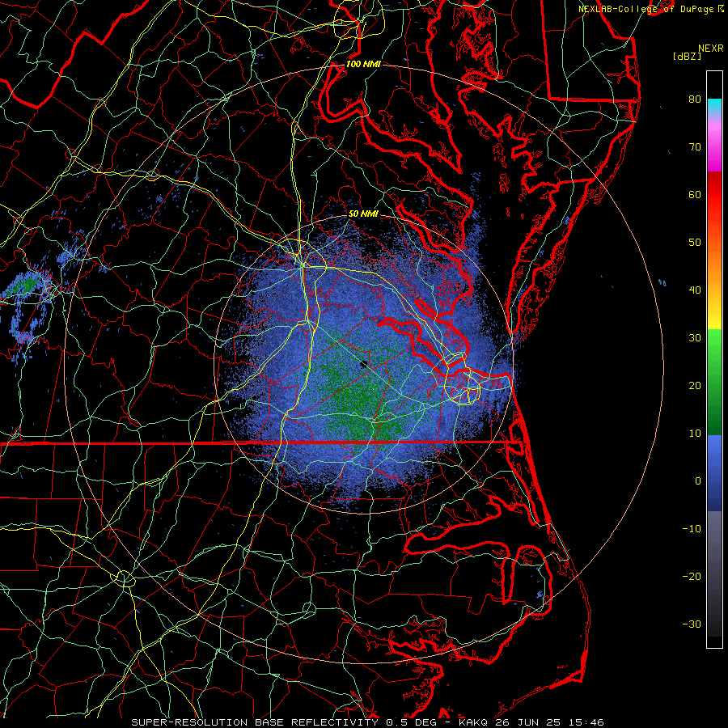This screenshot has height=728, width=728.
Task: Click the 70 value on the dBZ scale
Action: tap(695, 146)
